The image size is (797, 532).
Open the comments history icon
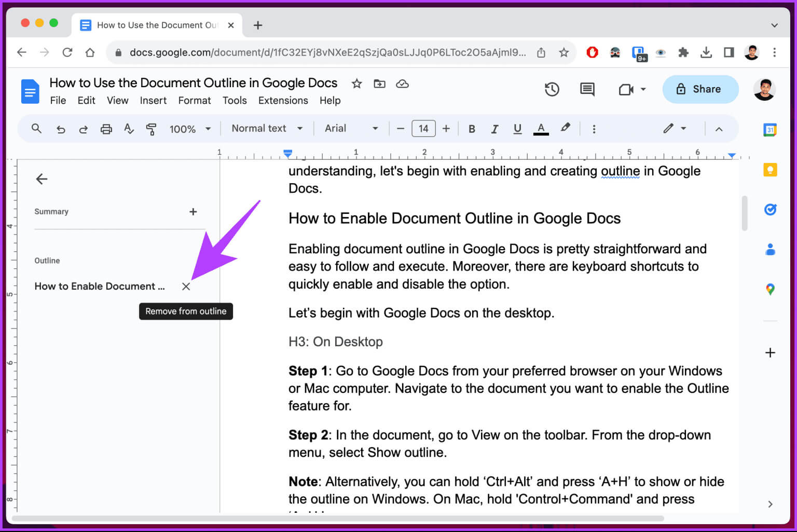[x=587, y=89]
